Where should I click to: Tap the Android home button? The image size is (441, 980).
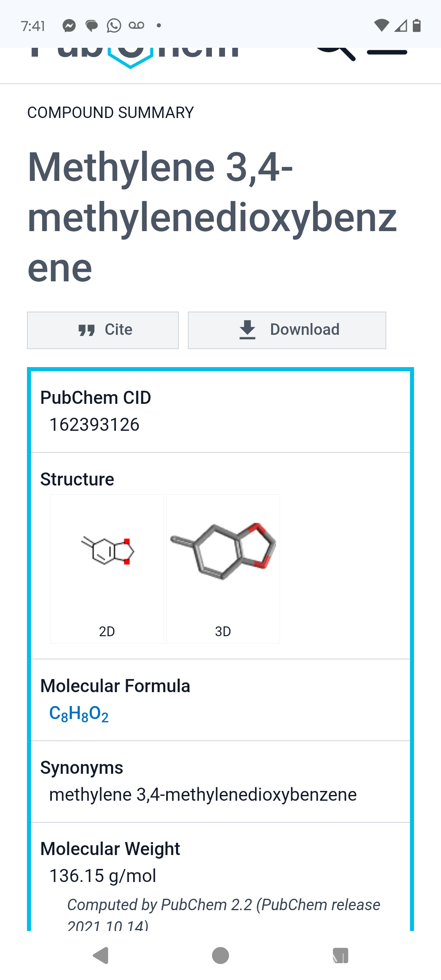220,955
